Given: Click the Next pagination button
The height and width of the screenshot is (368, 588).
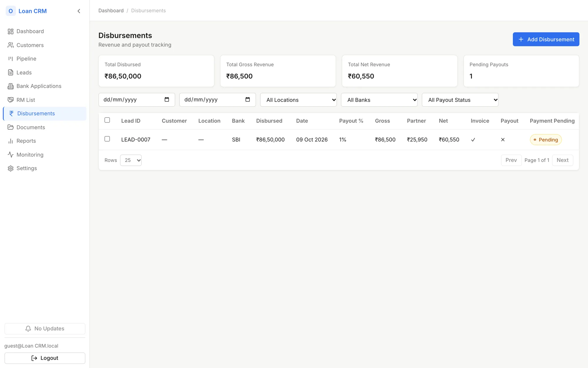Looking at the screenshot, I should coord(562,160).
